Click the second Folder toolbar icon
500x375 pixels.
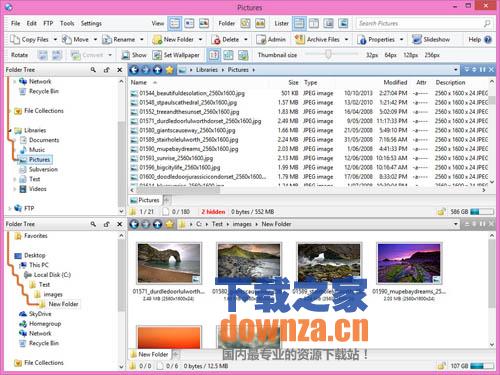(260, 23)
